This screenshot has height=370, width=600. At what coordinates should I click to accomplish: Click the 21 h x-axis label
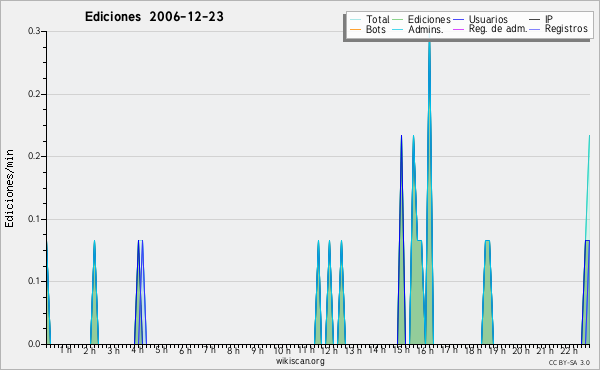coord(545,350)
